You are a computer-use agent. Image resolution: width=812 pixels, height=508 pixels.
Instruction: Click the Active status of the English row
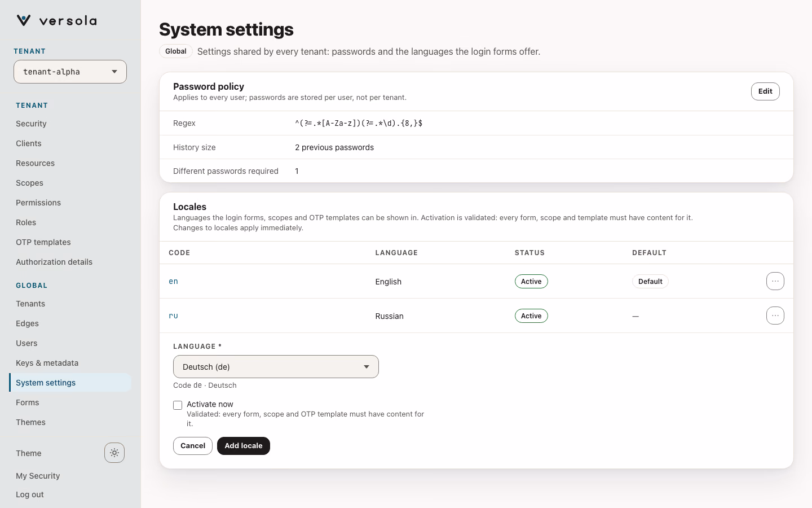(x=531, y=282)
